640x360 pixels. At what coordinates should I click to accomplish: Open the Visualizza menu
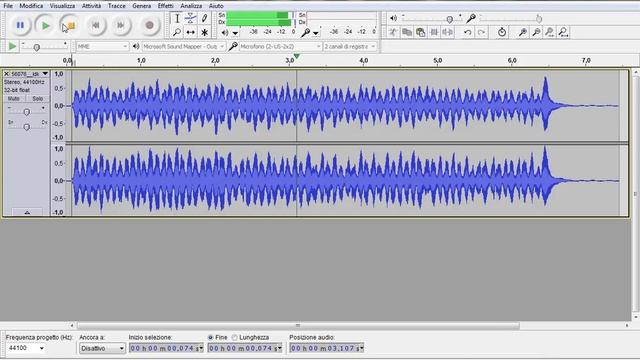[x=62, y=6]
